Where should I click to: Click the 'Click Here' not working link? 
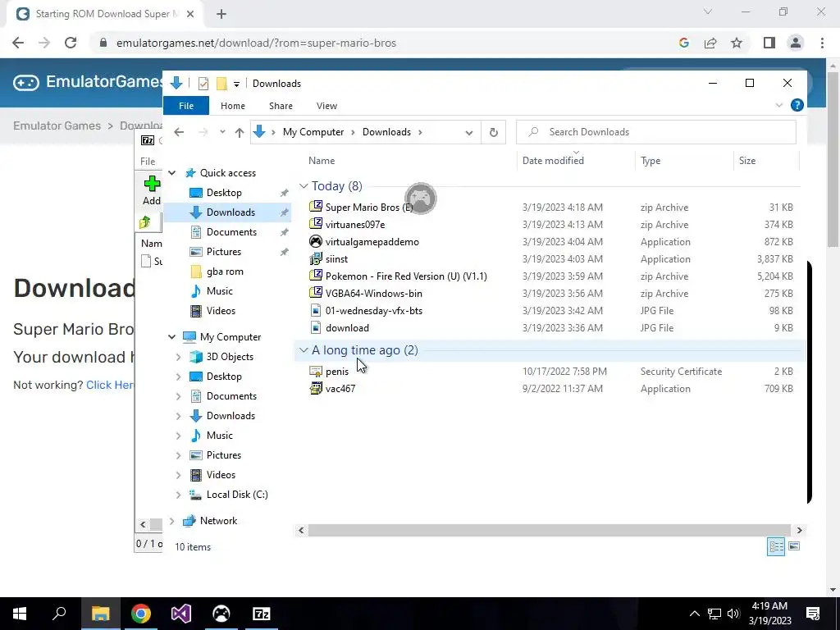[111, 386]
